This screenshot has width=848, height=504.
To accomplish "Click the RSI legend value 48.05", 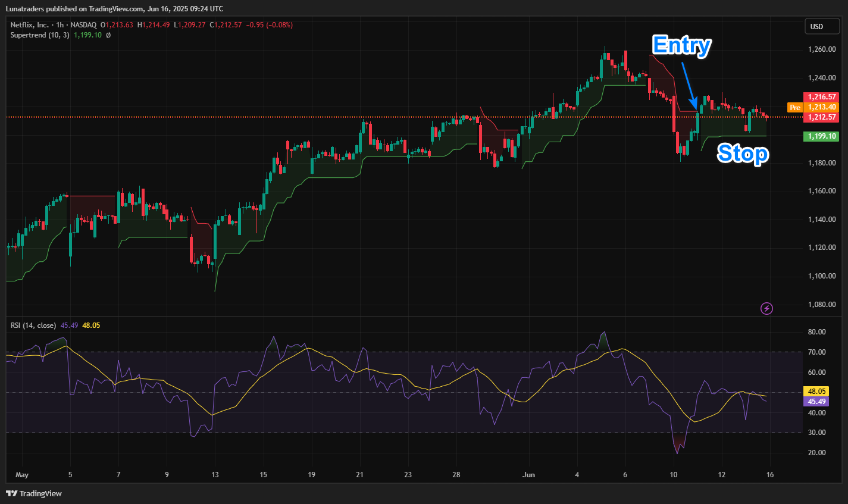I will 91,325.
